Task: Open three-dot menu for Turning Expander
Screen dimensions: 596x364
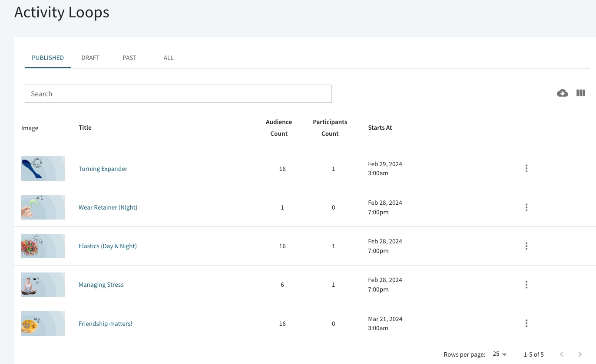Action: pyautogui.click(x=526, y=168)
